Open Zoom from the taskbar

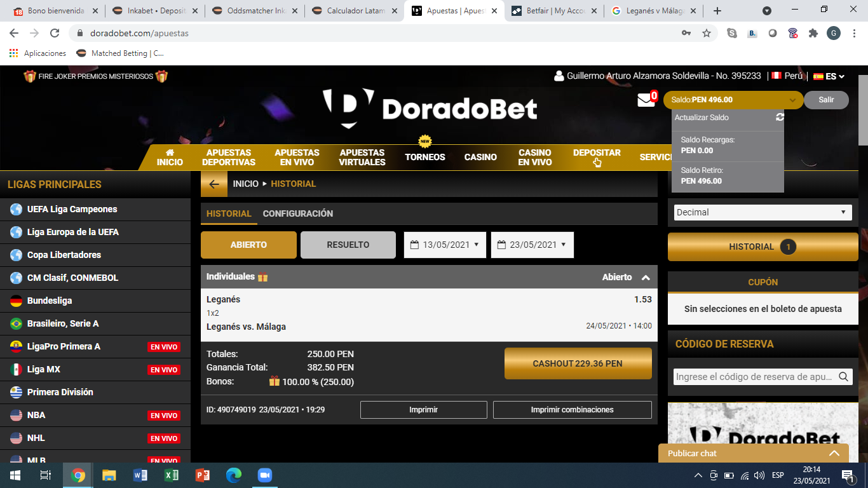pyautogui.click(x=265, y=475)
